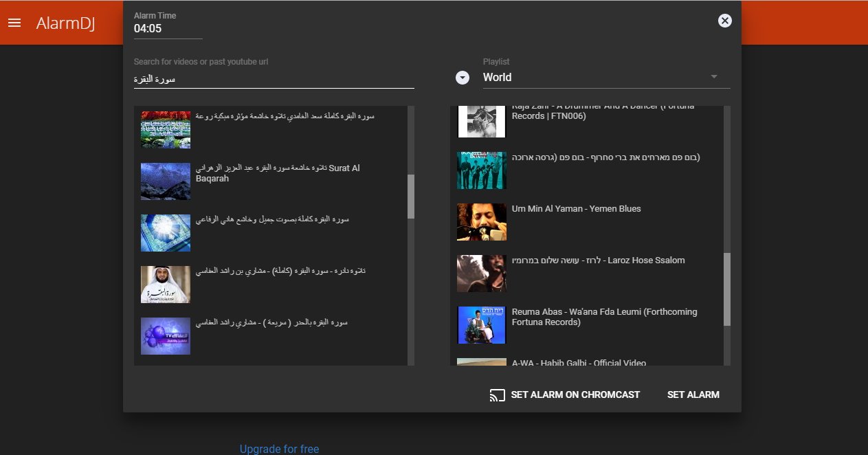Close the alarm dialog with X icon
Image resolution: width=868 pixels, height=455 pixels.
[724, 21]
